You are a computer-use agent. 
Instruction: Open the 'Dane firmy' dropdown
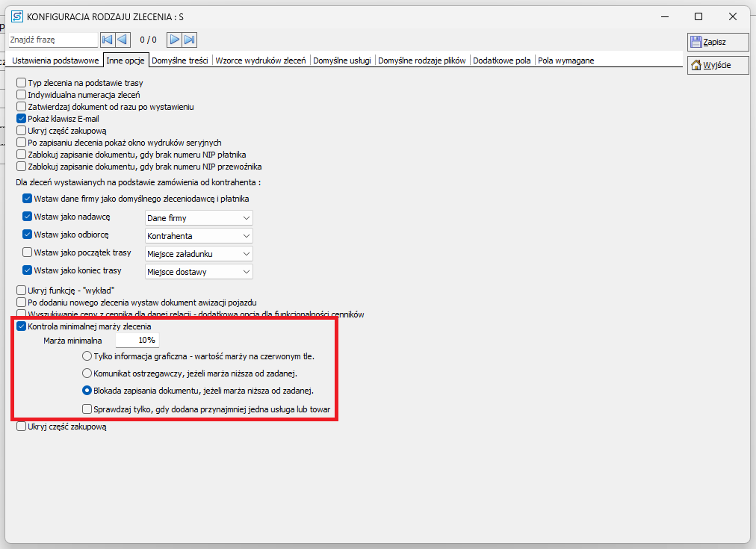tap(199, 218)
